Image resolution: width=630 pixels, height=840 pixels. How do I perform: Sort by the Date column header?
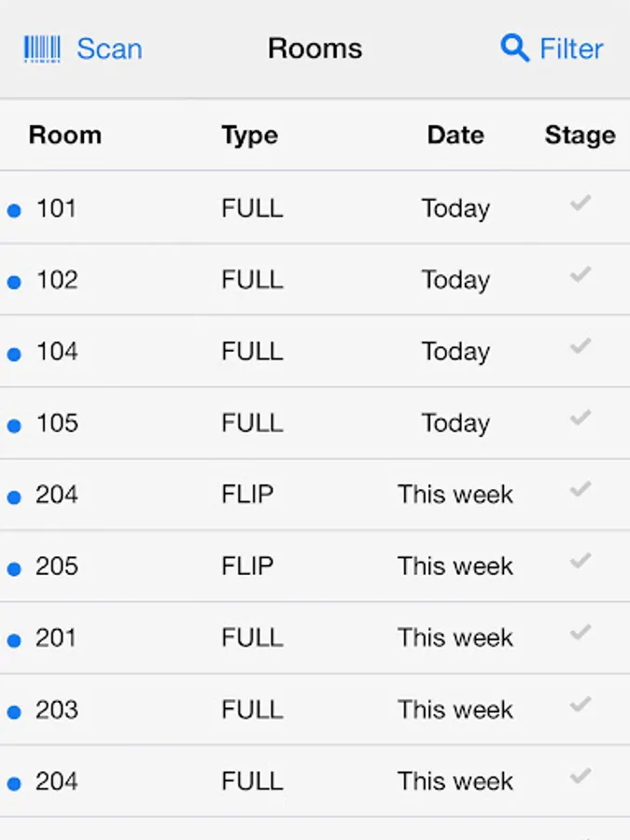[x=455, y=135]
